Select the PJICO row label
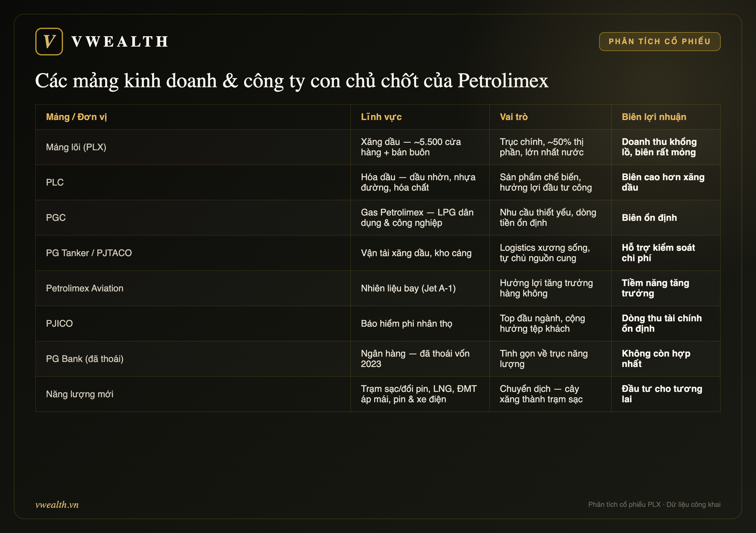This screenshot has height=533, width=756. pos(59,323)
